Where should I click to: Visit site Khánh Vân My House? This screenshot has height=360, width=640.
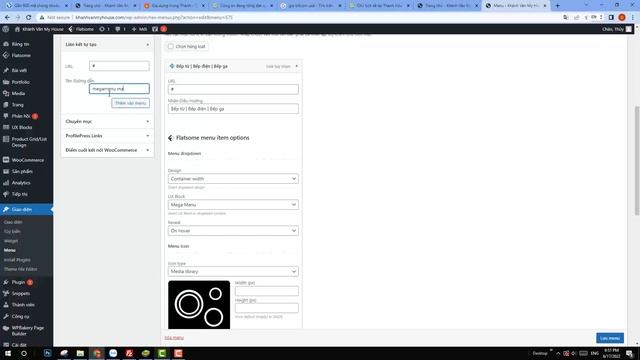coord(39,29)
